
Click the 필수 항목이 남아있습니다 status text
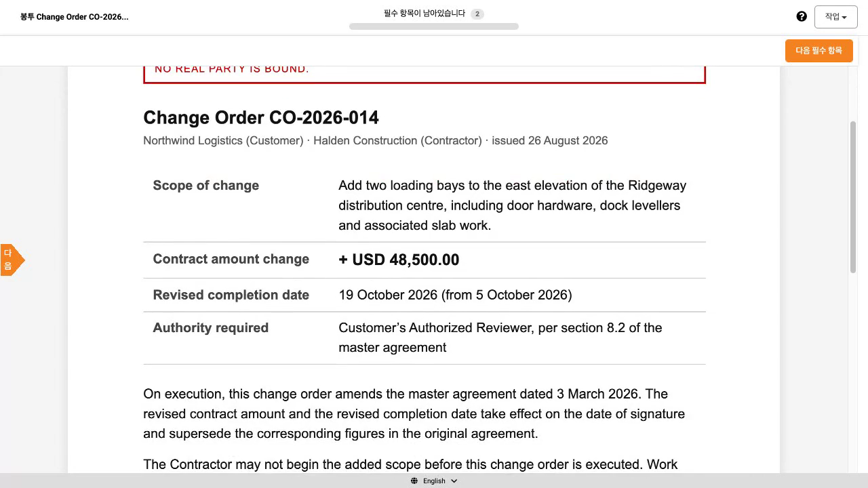(425, 14)
